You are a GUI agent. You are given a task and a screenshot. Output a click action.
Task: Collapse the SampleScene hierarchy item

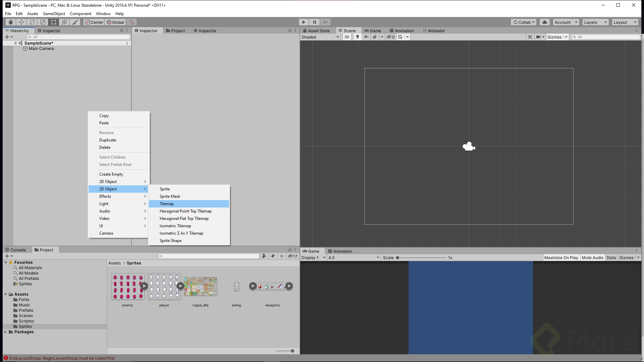pyautogui.click(x=15, y=43)
